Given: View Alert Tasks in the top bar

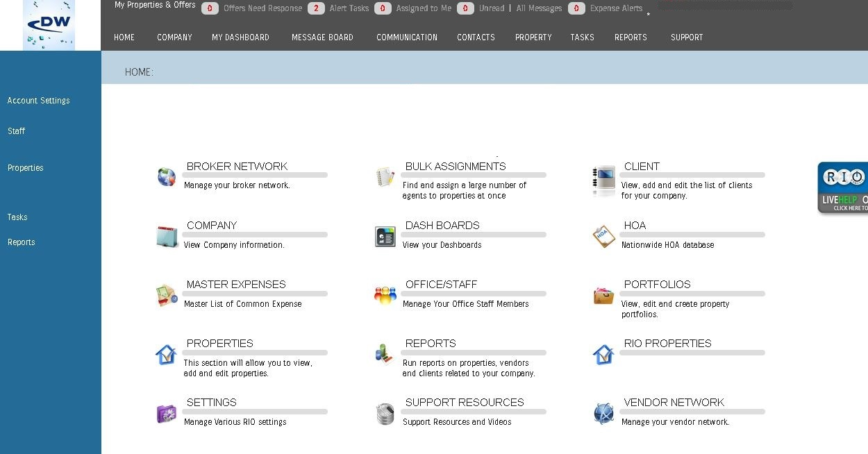Looking at the screenshot, I should coord(349,8).
